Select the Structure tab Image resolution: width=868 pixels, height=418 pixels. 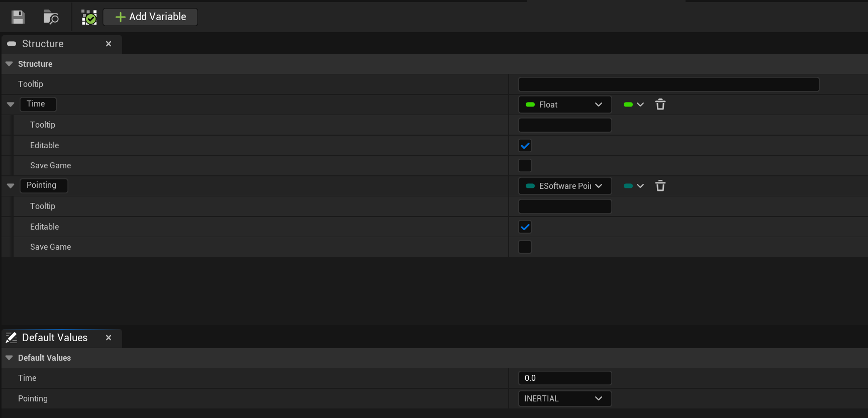43,44
